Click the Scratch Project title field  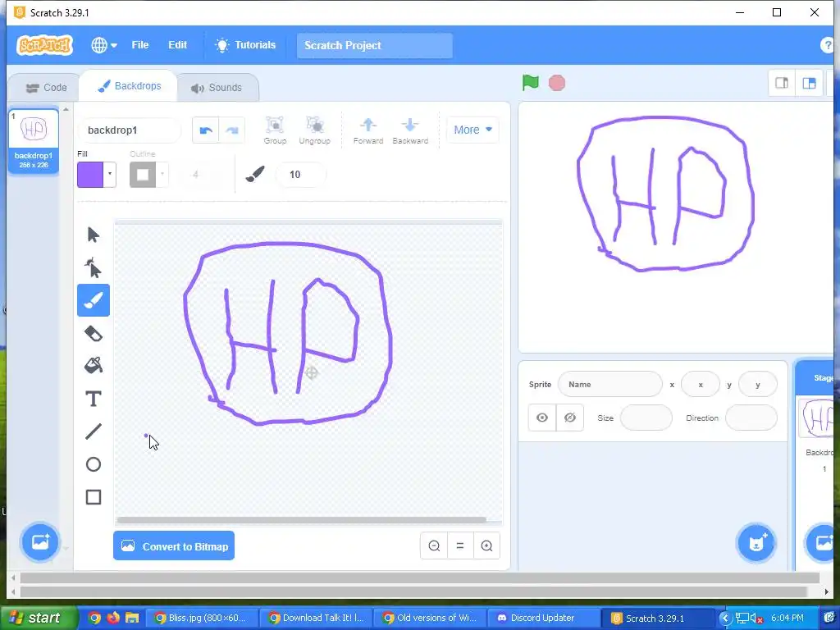(x=374, y=46)
